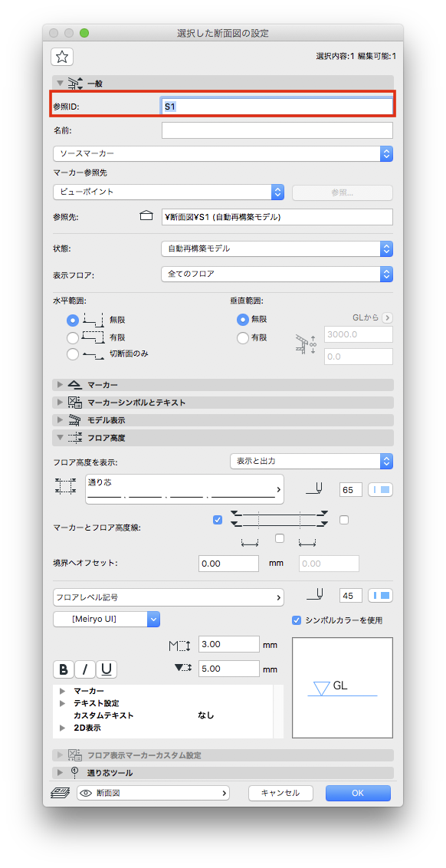Screen dimensions: 446x868
Task: Click the GLから arrow button
Action: (x=387, y=317)
